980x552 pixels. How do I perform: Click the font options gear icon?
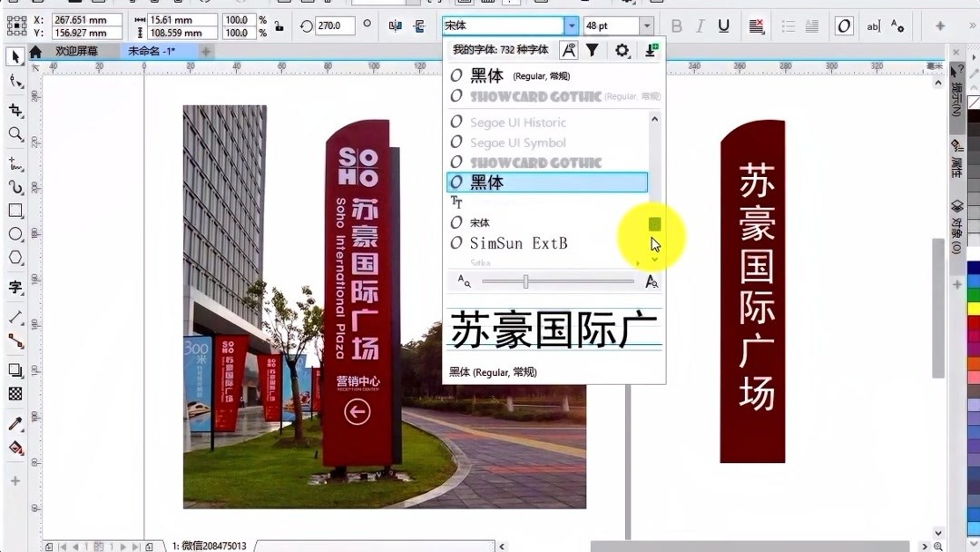click(622, 50)
